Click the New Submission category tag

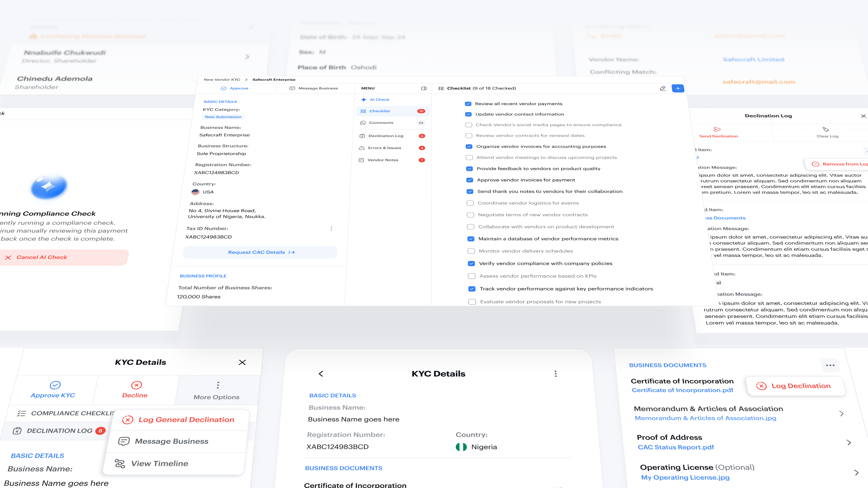(223, 117)
